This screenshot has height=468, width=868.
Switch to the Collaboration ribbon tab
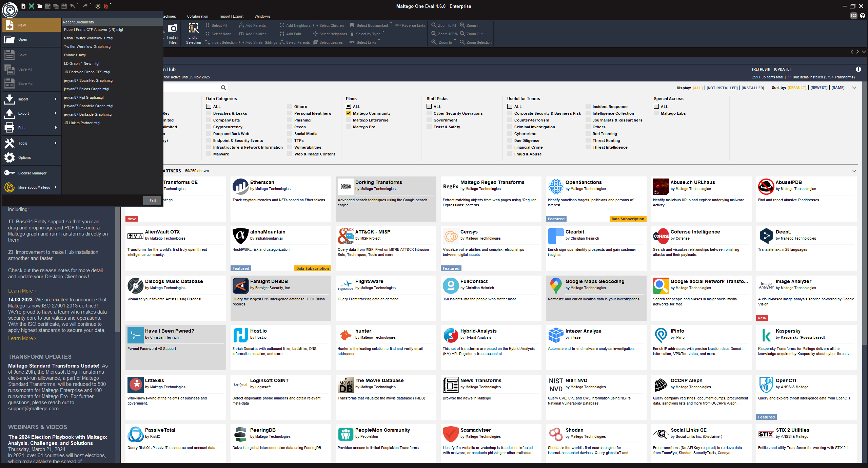(197, 16)
